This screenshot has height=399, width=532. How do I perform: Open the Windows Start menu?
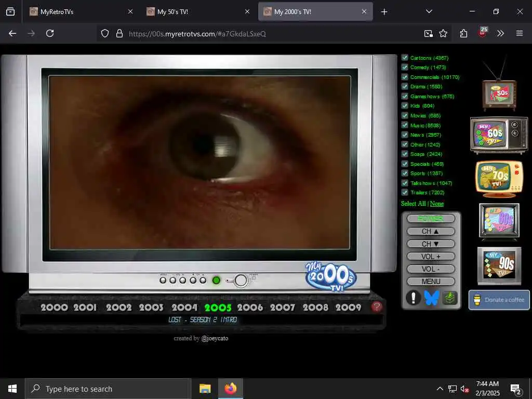click(12, 389)
